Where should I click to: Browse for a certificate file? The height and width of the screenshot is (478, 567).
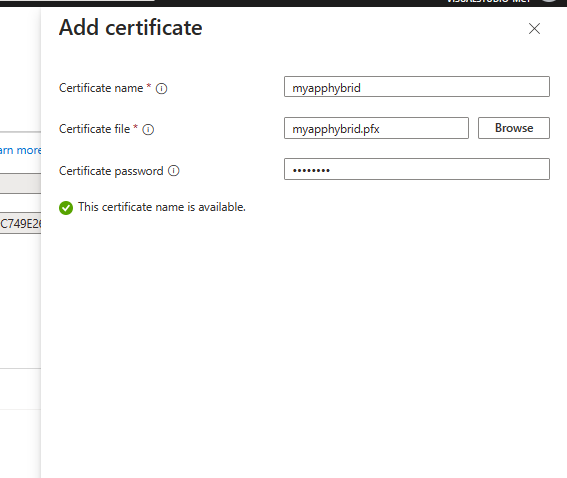(x=513, y=128)
